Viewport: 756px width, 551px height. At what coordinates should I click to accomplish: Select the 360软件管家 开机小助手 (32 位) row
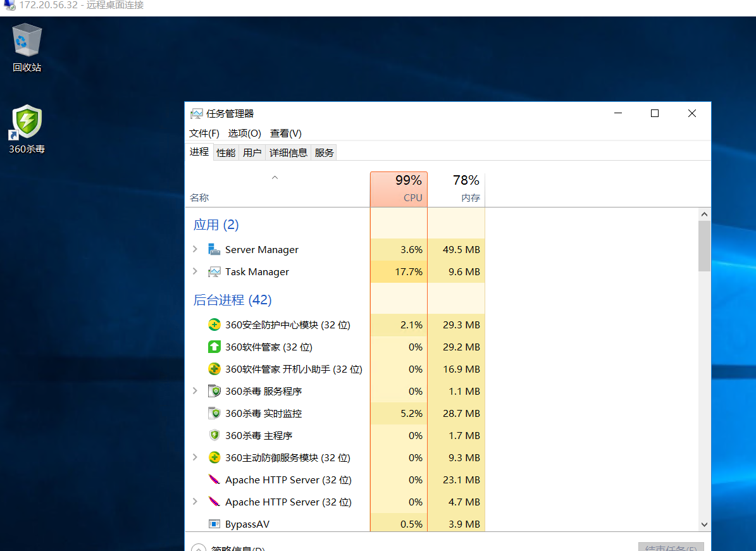tap(335, 369)
